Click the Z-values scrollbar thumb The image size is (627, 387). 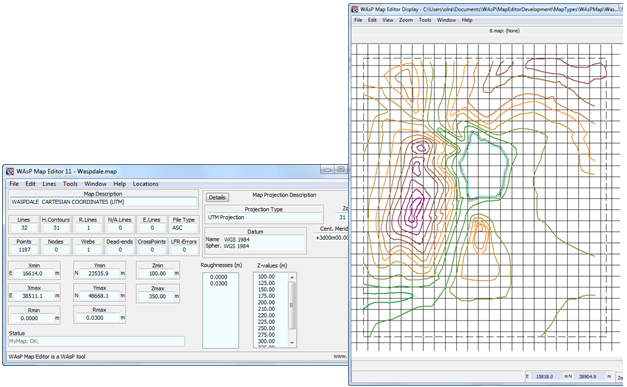point(292,305)
